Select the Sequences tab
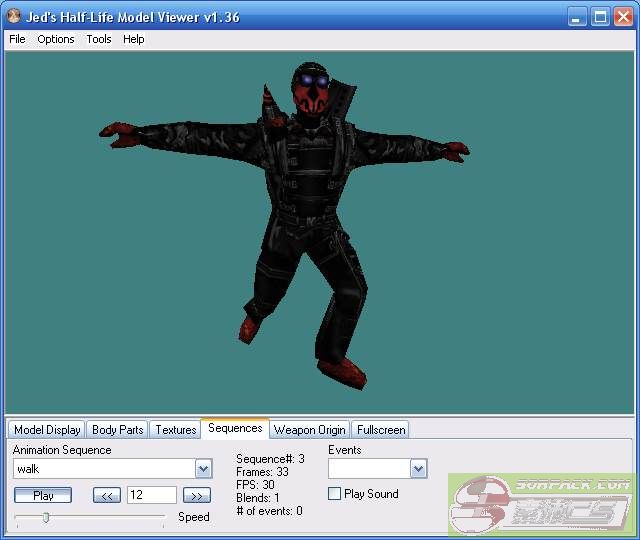Image resolution: width=640 pixels, height=540 pixels. [x=235, y=428]
